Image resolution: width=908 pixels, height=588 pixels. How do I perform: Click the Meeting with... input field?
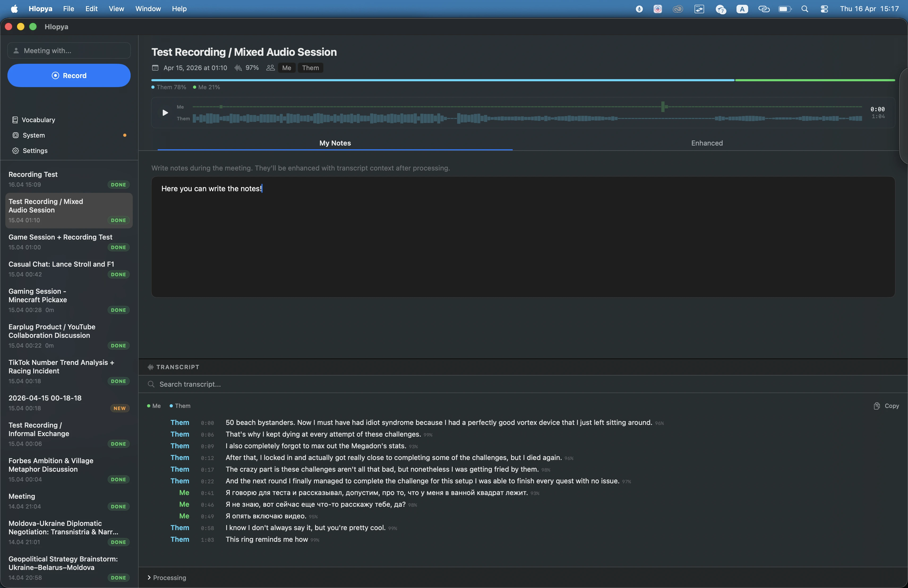tap(69, 51)
